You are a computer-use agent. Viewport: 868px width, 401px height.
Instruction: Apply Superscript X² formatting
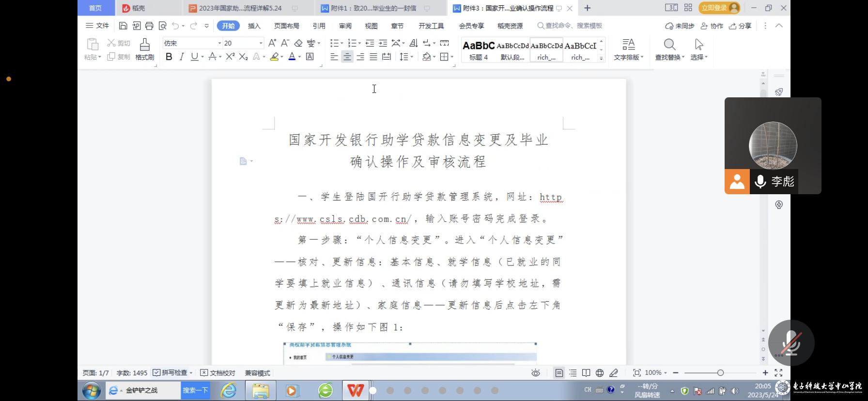pos(230,57)
